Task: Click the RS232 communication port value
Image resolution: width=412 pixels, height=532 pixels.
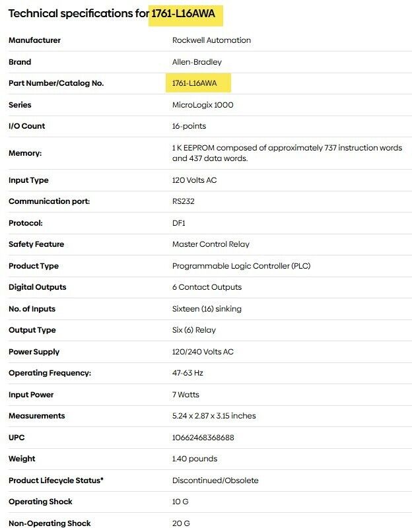Action: 184,201
